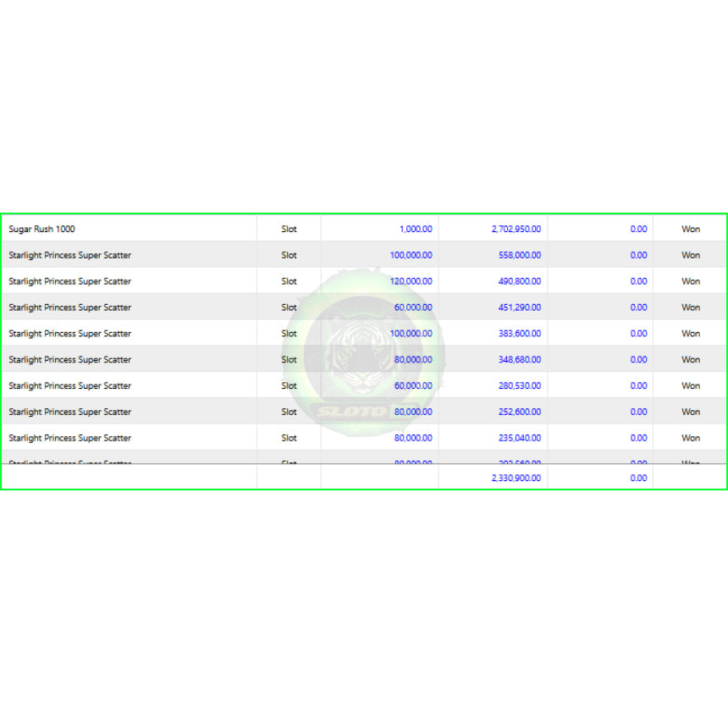Click bet 60,000.00 in the 280,530.00 row

pos(413,385)
